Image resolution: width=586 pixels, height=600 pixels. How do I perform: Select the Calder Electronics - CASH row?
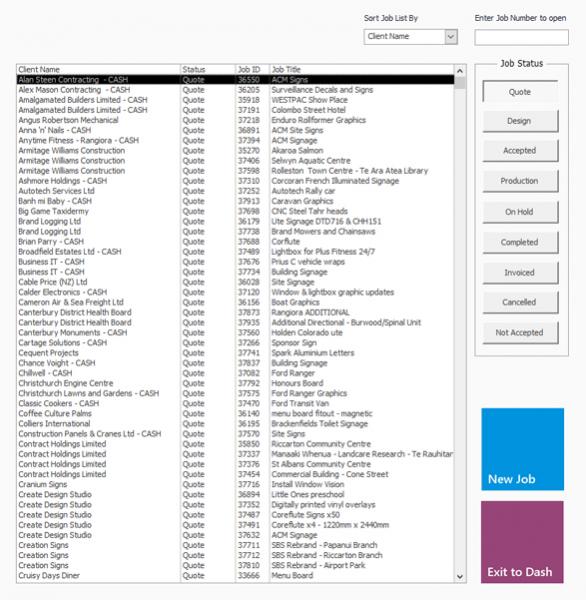click(x=235, y=292)
